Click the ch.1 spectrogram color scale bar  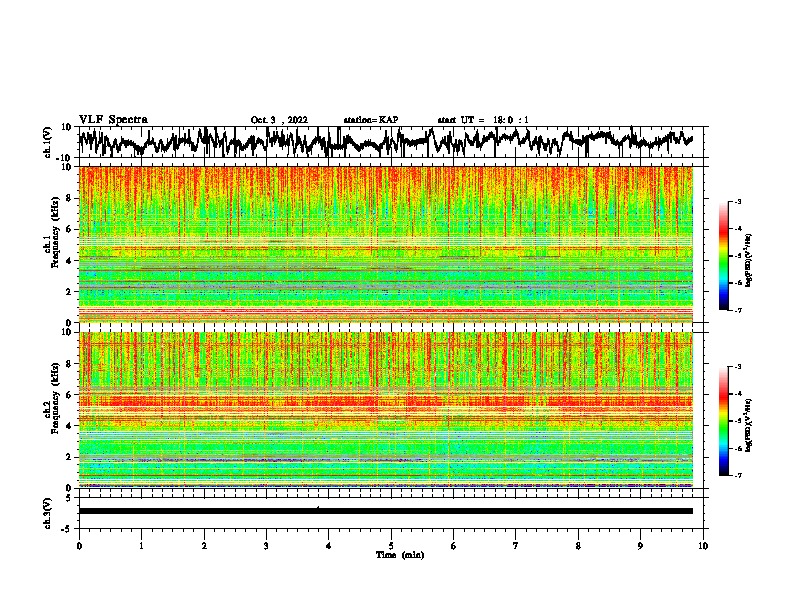tap(724, 256)
